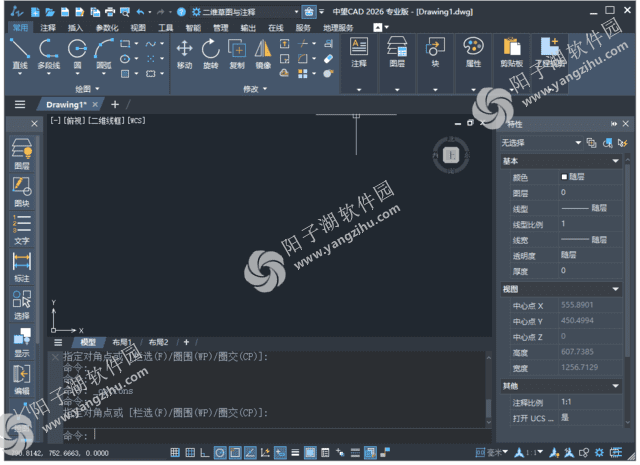Click the print icon in quick access bar
Image resolution: width=640 pixels, height=465 pixels.
click(x=110, y=12)
